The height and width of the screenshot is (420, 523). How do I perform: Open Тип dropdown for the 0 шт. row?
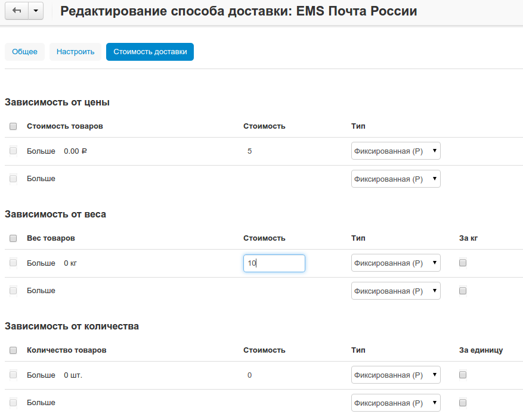point(395,375)
